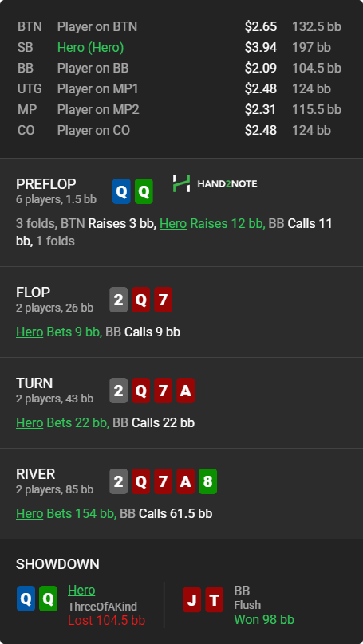Open the Hero link in the SB row
Viewport: 363px width, 644px height.
point(71,48)
